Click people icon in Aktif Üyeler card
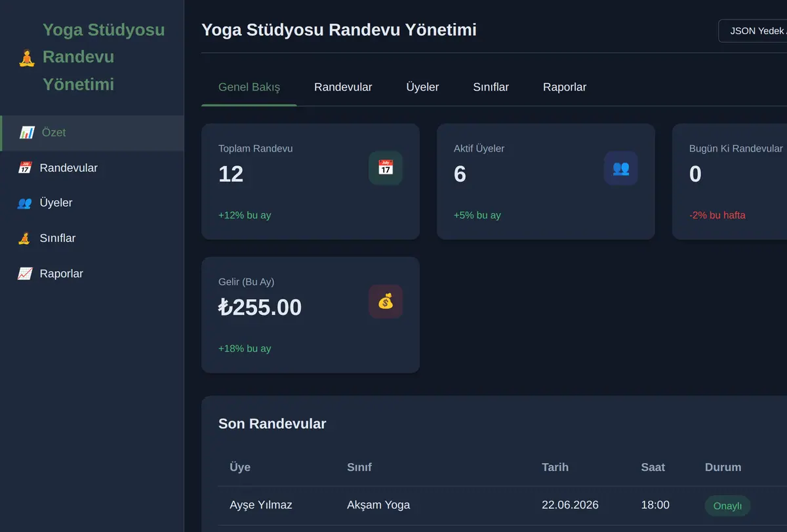 coord(621,168)
